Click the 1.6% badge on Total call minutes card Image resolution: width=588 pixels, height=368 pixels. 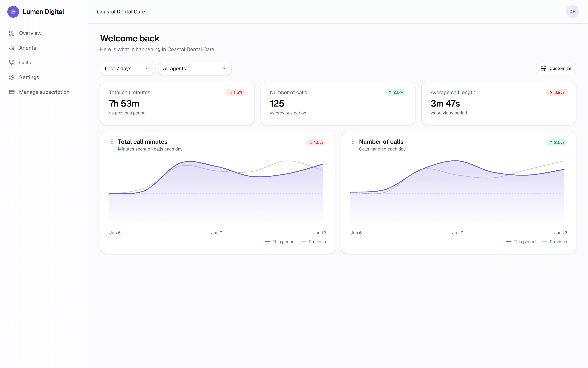(x=236, y=93)
